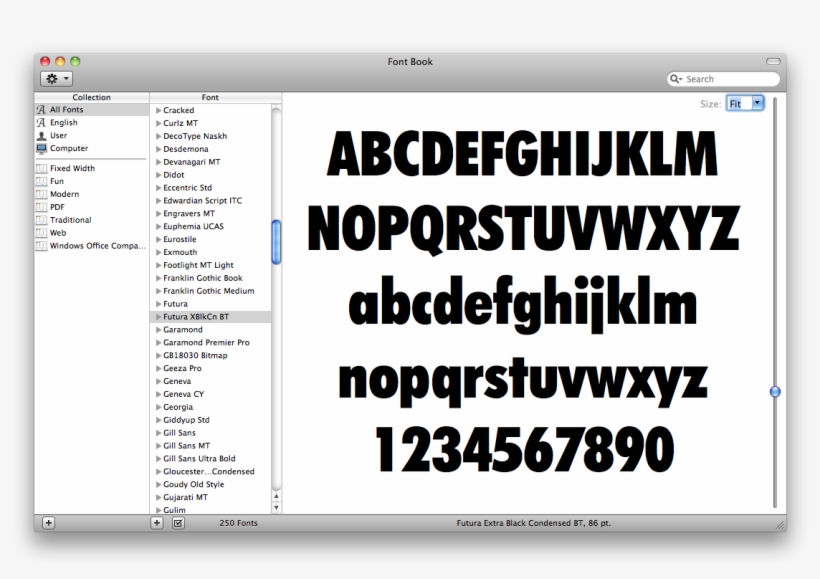This screenshot has width=820, height=579.
Task: Select GB18030 Bitmap font
Action: point(195,355)
